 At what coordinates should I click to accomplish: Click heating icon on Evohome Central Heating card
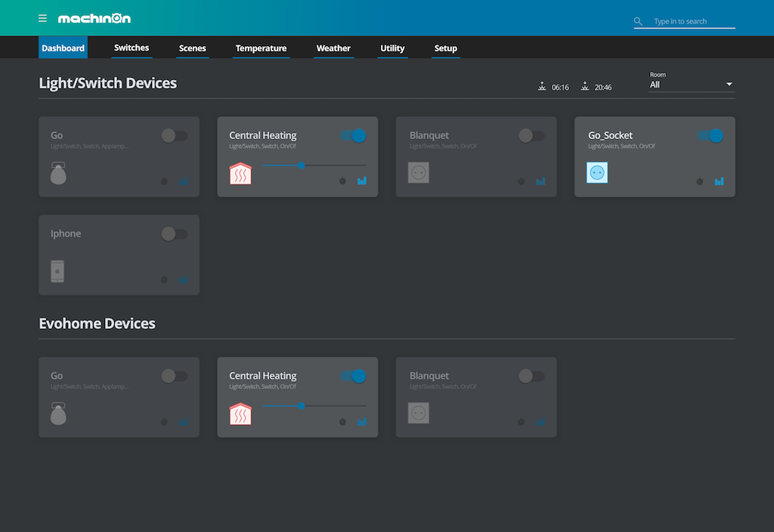click(x=240, y=413)
